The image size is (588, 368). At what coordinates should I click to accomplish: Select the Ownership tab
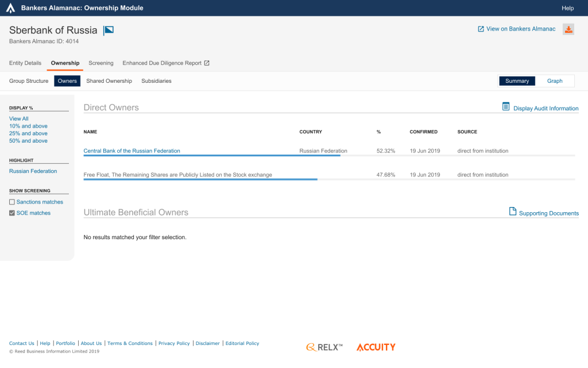point(65,63)
